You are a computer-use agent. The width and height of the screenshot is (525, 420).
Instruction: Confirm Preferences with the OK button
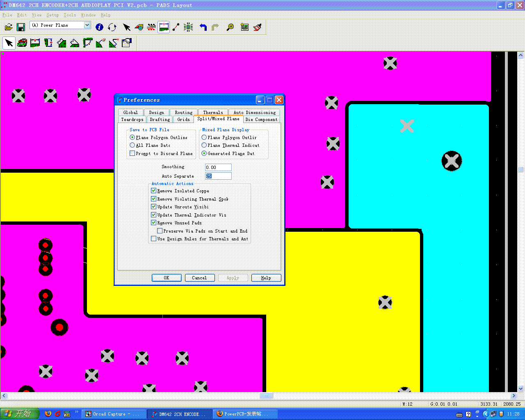coord(167,278)
